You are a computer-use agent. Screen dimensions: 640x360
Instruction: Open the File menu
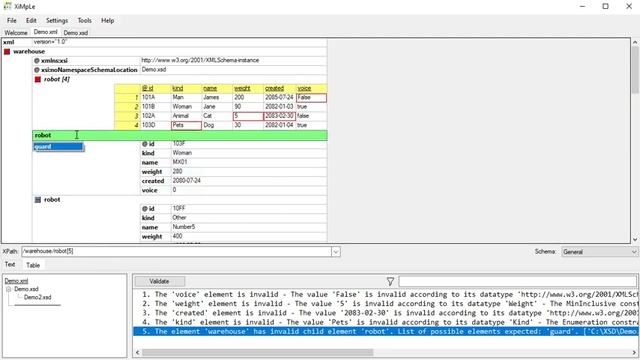pyautogui.click(x=11, y=20)
